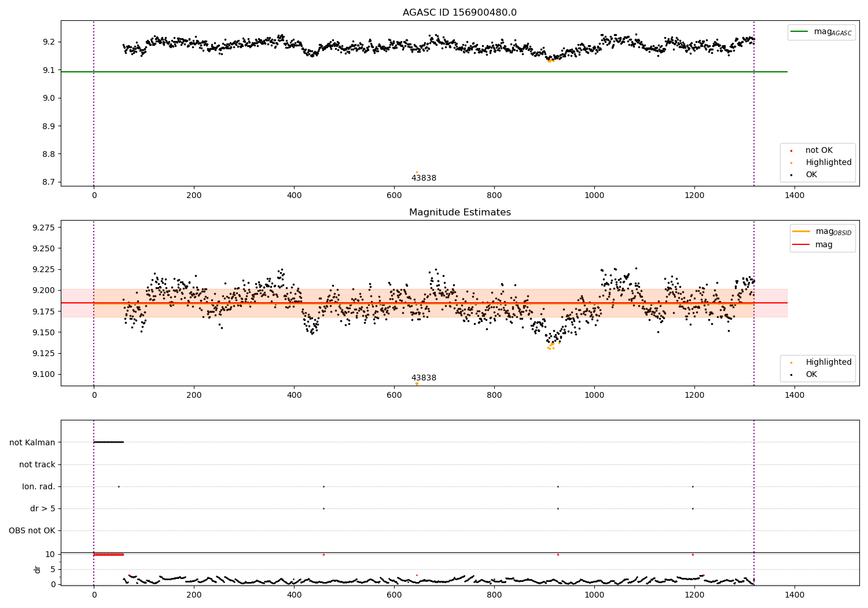Click the '9.125' y-axis tick label
868x608 pixels.
pos(44,353)
